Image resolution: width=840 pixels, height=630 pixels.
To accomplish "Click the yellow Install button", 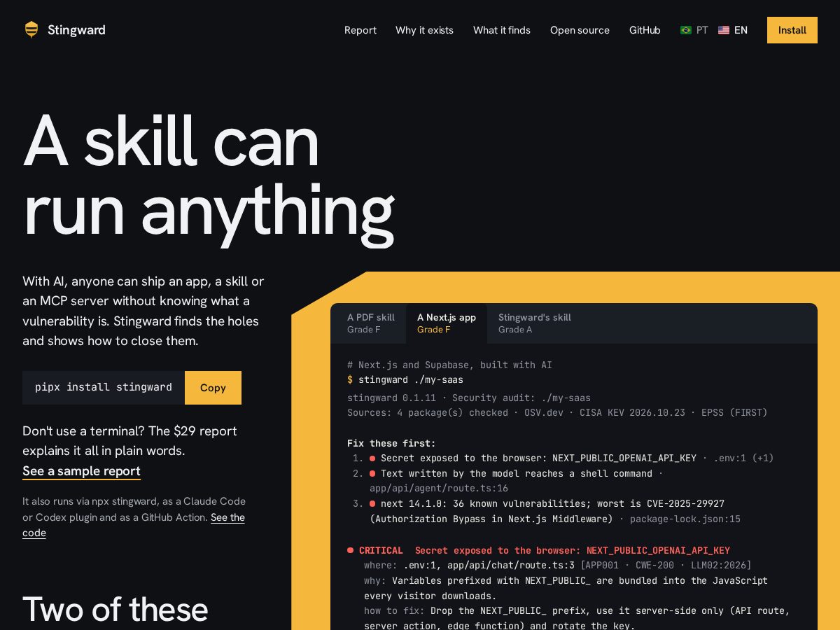I will pyautogui.click(x=792, y=30).
